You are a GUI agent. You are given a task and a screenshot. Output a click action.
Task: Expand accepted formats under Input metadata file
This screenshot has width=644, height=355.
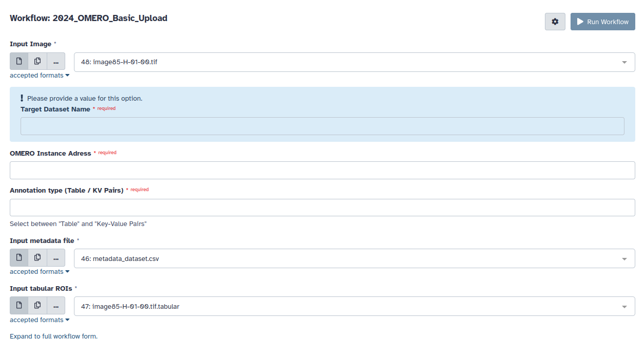(x=40, y=272)
